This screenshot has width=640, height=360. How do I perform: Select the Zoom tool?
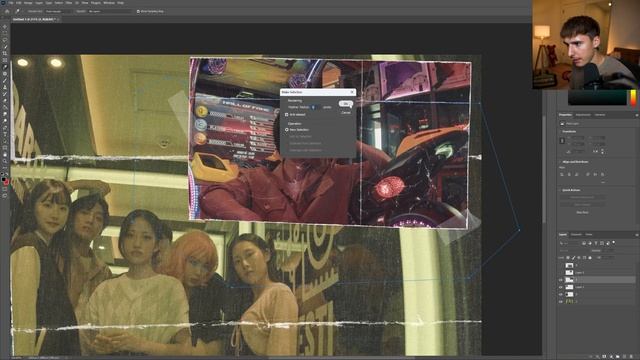pos(4,161)
